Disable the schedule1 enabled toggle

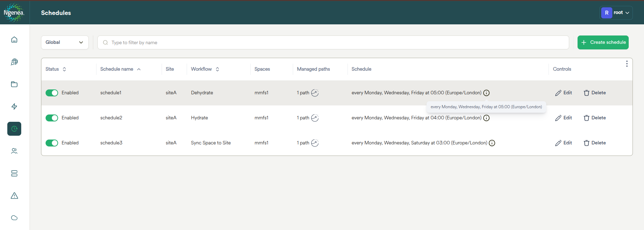pos(52,93)
